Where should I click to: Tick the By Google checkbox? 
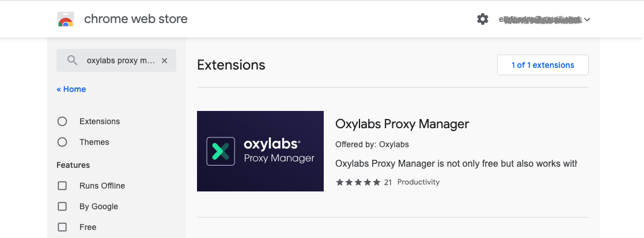pos(62,206)
